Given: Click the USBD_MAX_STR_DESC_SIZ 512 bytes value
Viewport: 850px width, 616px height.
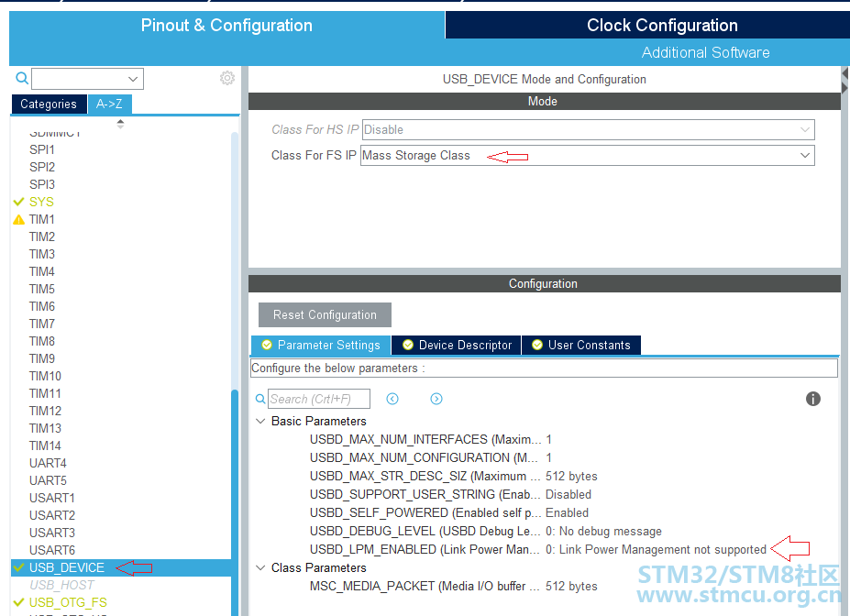Looking at the screenshot, I should (x=571, y=476).
